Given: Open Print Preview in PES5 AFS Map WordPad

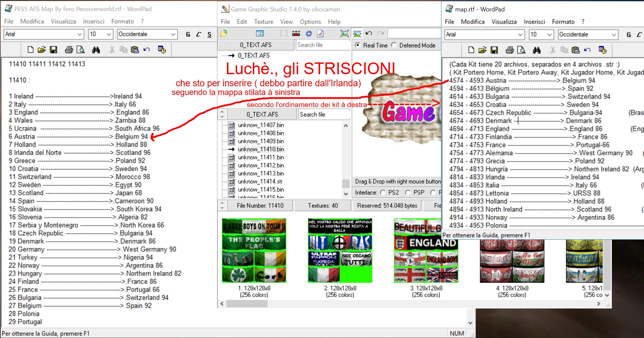Looking at the screenshot, I should [80, 50].
